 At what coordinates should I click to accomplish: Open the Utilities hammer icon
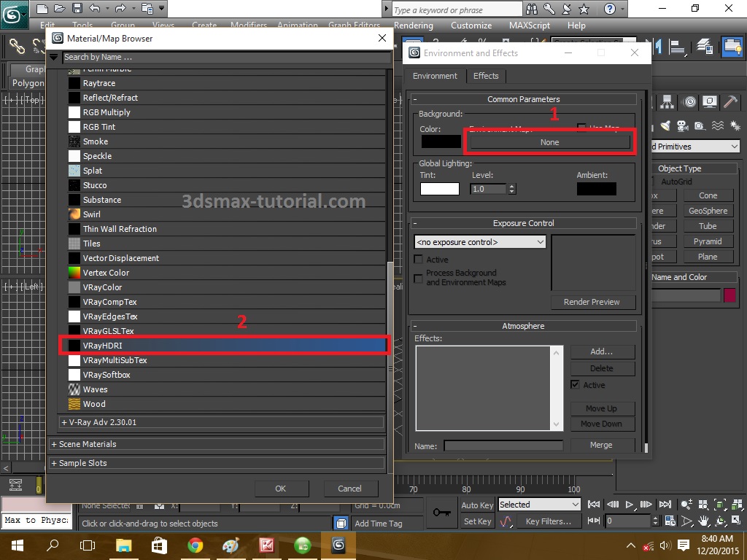(730, 101)
